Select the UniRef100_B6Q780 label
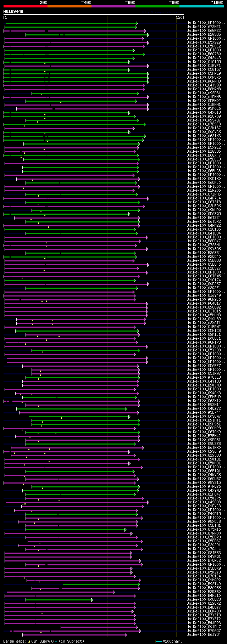Image resolution: width=227 pixels, height=644 pixels. pyautogui.click(x=204, y=54)
